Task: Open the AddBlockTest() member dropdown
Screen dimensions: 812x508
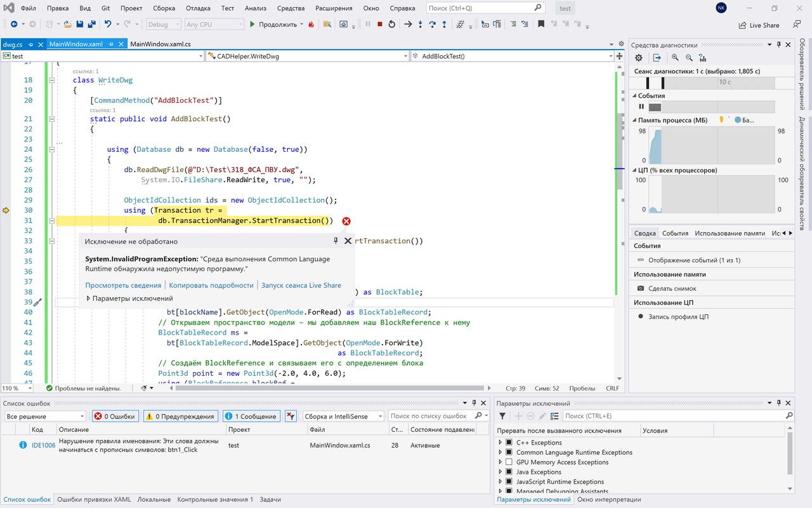Action: [x=513, y=56]
